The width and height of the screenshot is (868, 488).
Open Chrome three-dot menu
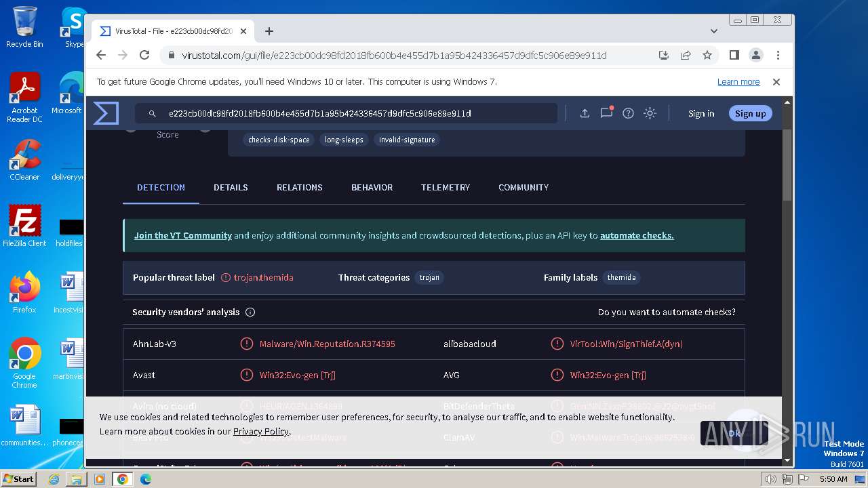pos(778,56)
